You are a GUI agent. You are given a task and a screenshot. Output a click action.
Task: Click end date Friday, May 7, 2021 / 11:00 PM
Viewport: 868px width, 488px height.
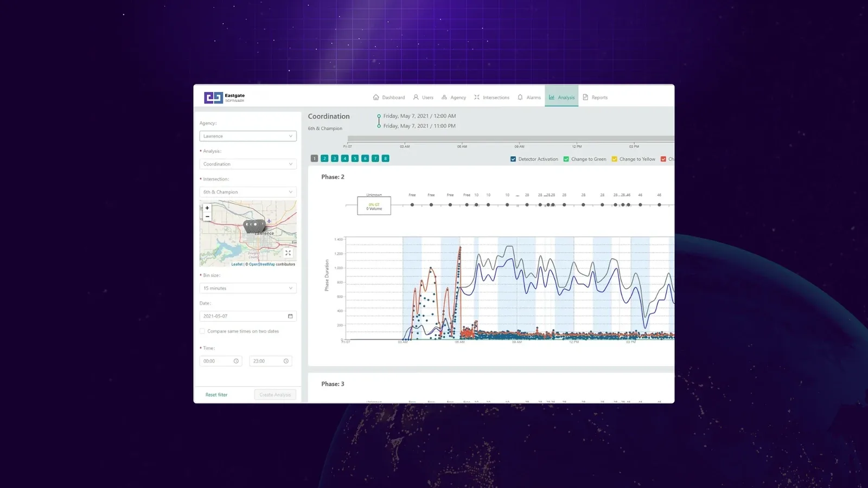click(x=419, y=126)
